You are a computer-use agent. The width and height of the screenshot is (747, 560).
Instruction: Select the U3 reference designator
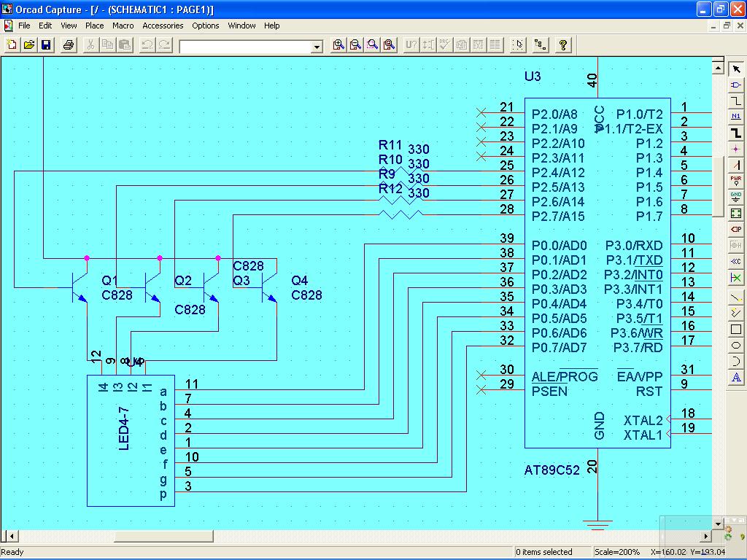(533, 76)
